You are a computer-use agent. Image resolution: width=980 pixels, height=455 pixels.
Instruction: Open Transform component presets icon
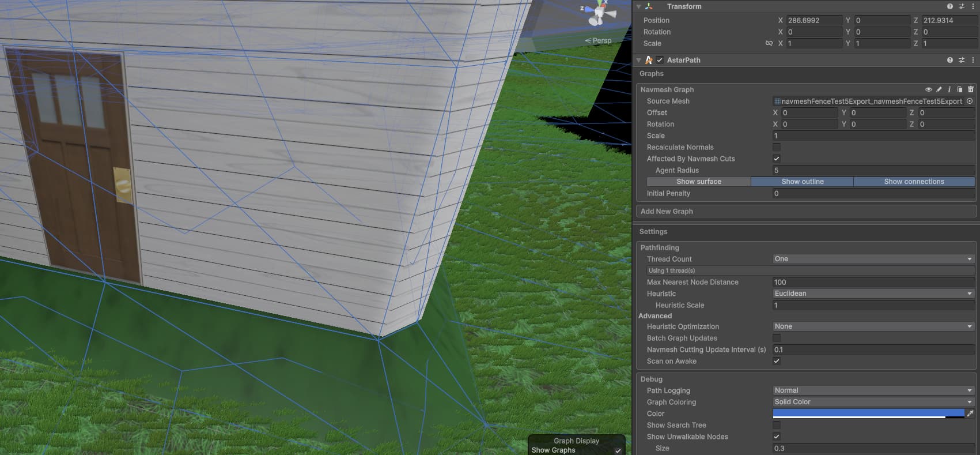pyautogui.click(x=961, y=6)
